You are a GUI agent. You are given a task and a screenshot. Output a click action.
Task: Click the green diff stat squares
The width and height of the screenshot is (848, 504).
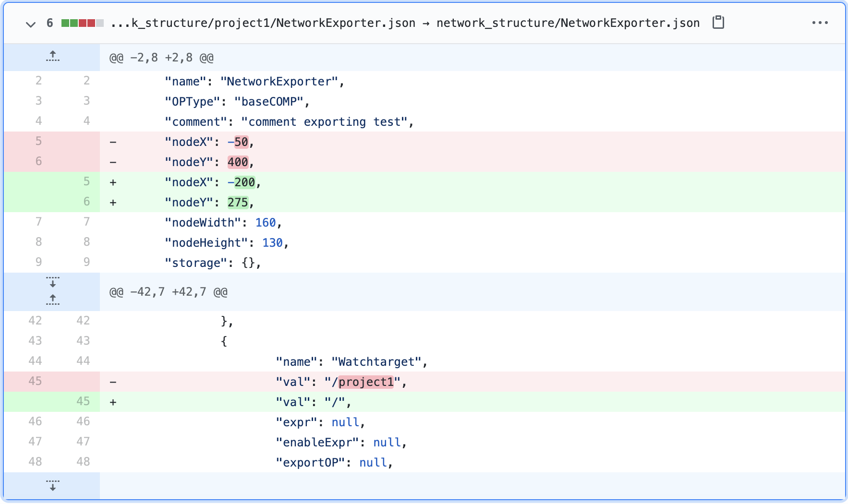click(x=71, y=22)
